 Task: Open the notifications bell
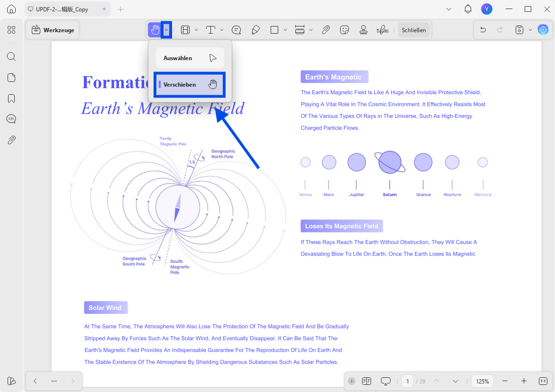(x=468, y=9)
